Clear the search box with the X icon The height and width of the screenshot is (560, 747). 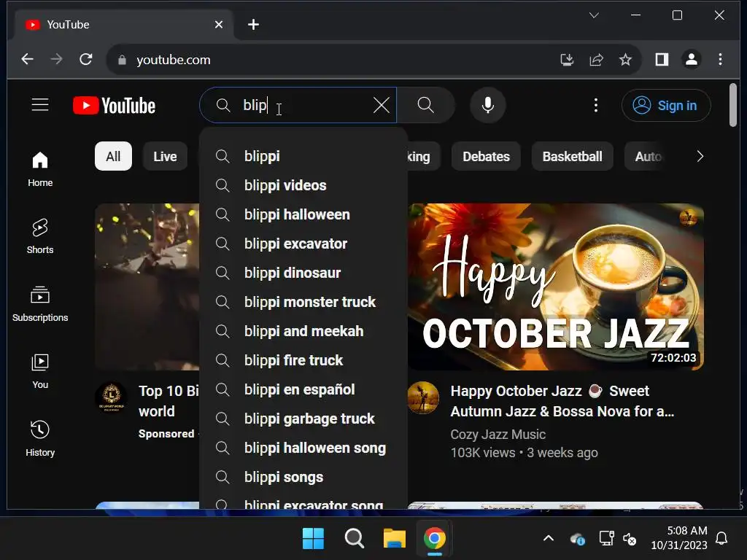pos(381,105)
